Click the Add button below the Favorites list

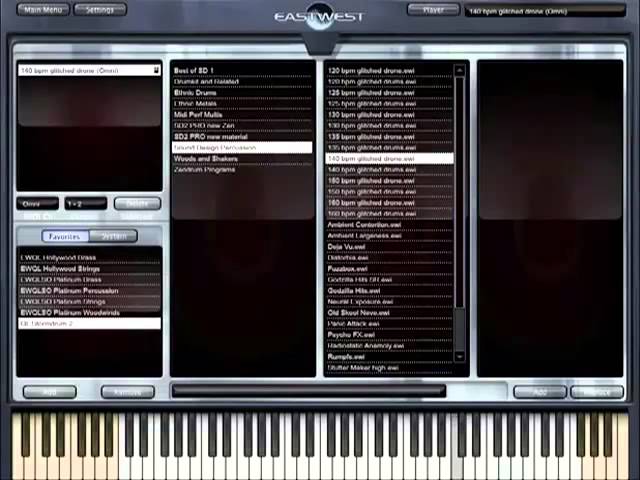coord(50,392)
